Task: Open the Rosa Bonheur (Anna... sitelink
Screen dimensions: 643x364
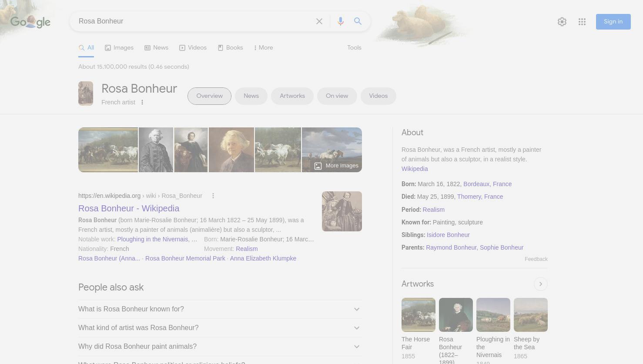Action: pos(109,258)
